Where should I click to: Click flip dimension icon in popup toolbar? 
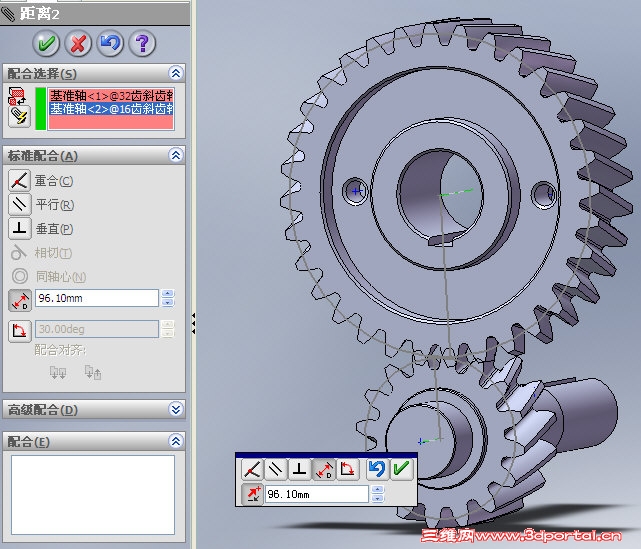[253, 494]
